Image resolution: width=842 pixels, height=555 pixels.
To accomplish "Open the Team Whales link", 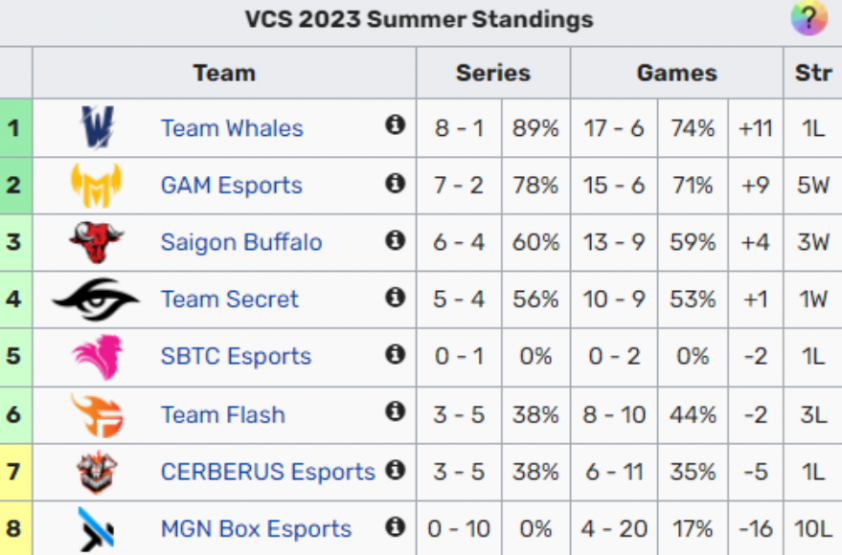I will click(x=232, y=128).
